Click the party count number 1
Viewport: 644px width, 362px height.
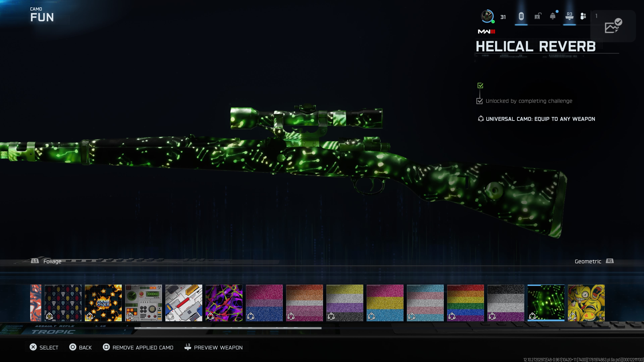point(596,16)
